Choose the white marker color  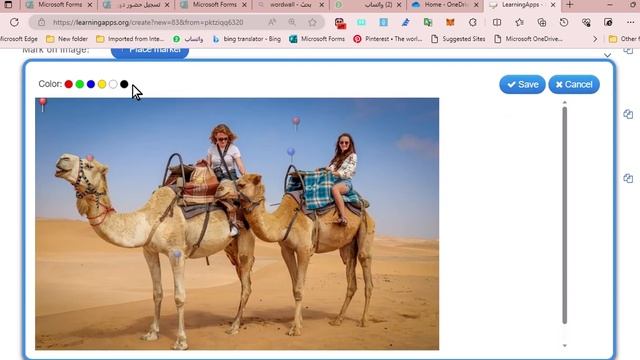(x=113, y=84)
